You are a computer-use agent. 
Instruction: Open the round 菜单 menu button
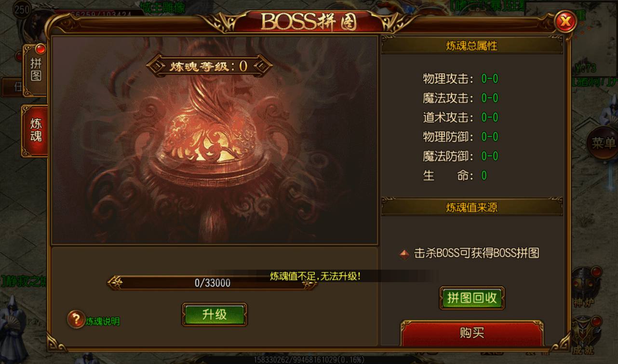pyautogui.click(x=603, y=143)
